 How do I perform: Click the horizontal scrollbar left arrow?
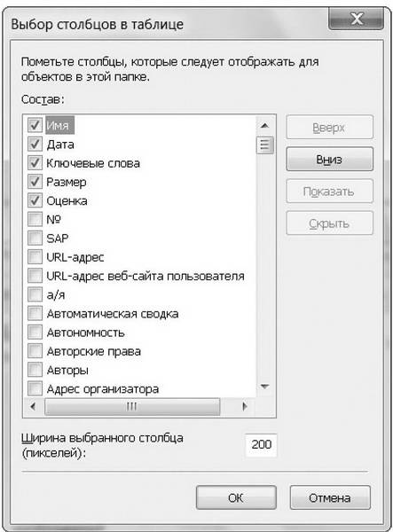(x=33, y=406)
